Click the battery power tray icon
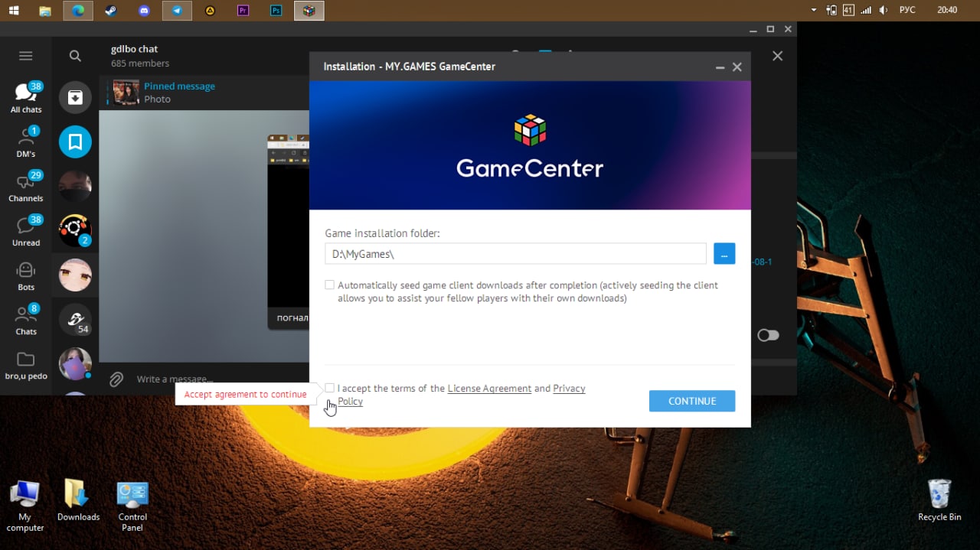Image resolution: width=980 pixels, height=550 pixels. (x=831, y=10)
